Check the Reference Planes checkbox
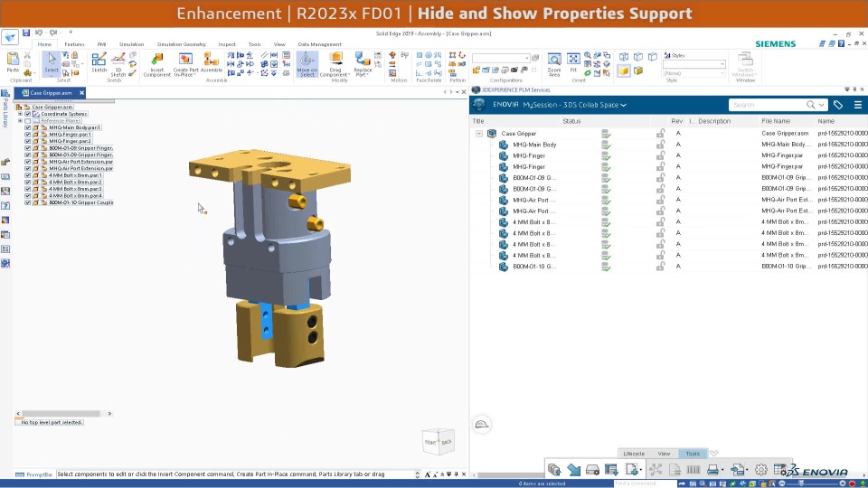The height and width of the screenshot is (488, 868). click(x=28, y=120)
